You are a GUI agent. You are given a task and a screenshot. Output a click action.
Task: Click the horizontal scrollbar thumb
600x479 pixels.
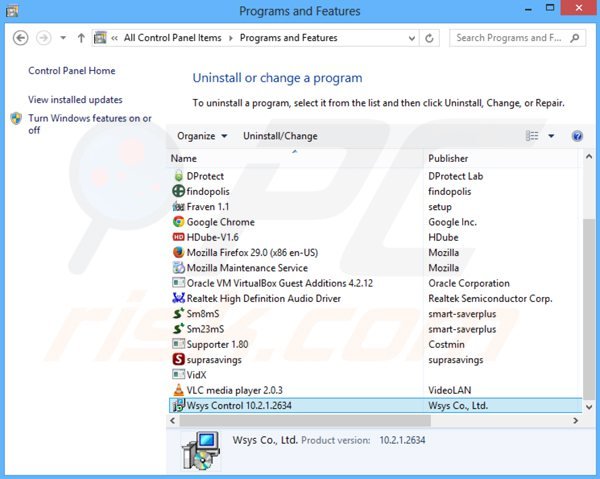point(305,421)
